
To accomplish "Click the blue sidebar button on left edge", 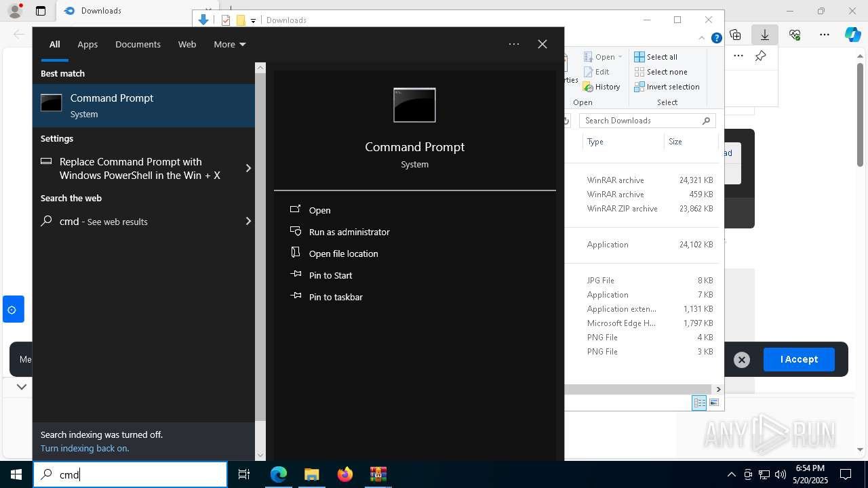I will [13, 310].
